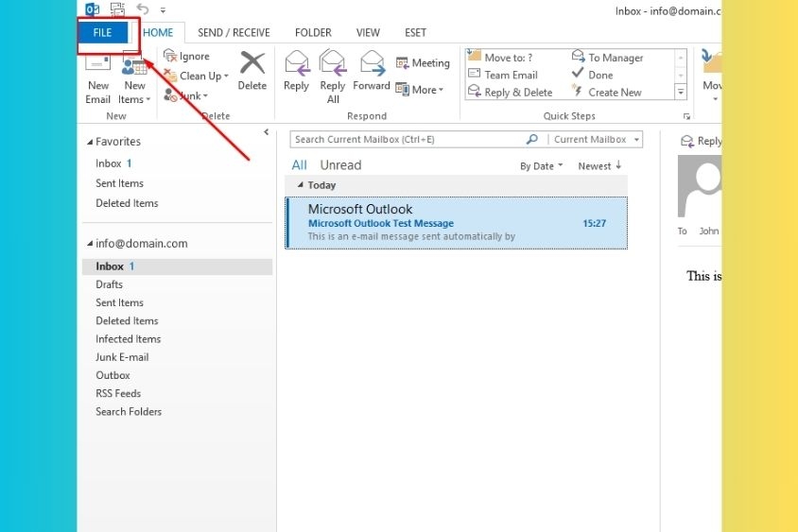Open Customize Quick Access Toolbar dropdown

163,9
